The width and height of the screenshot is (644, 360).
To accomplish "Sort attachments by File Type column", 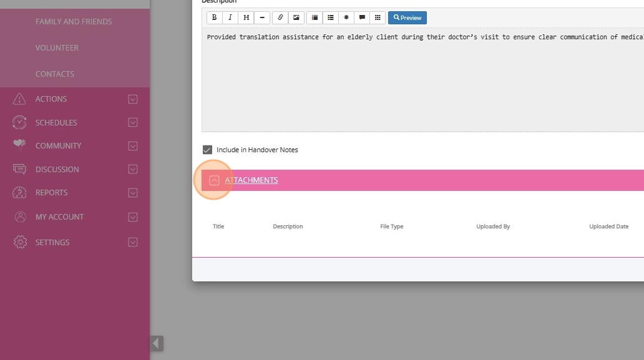I will pos(392,226).
